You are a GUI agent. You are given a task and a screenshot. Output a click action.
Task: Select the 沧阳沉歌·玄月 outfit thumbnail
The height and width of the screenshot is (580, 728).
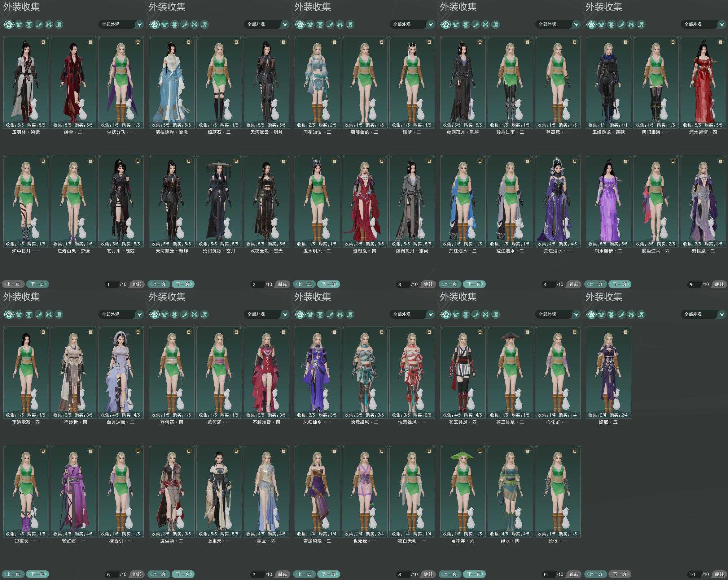pos(219,201)
